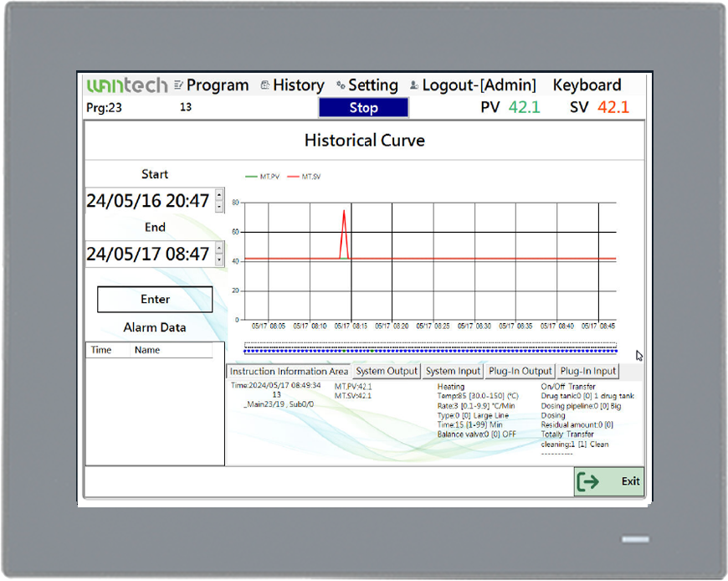The image size is (728, 581).
Task: Switch to System Input tab
Action: (x=453, y=371)
